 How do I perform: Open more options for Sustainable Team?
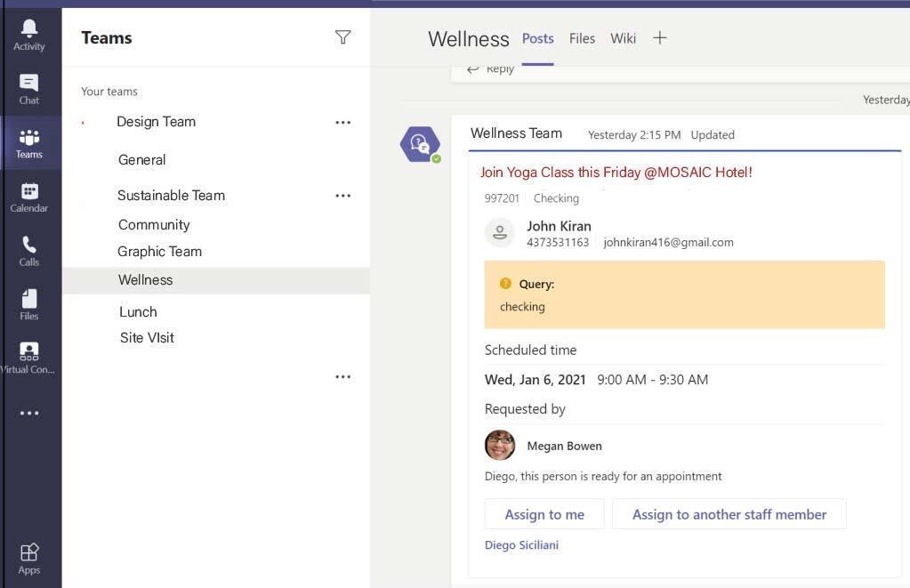pos(343,196)
